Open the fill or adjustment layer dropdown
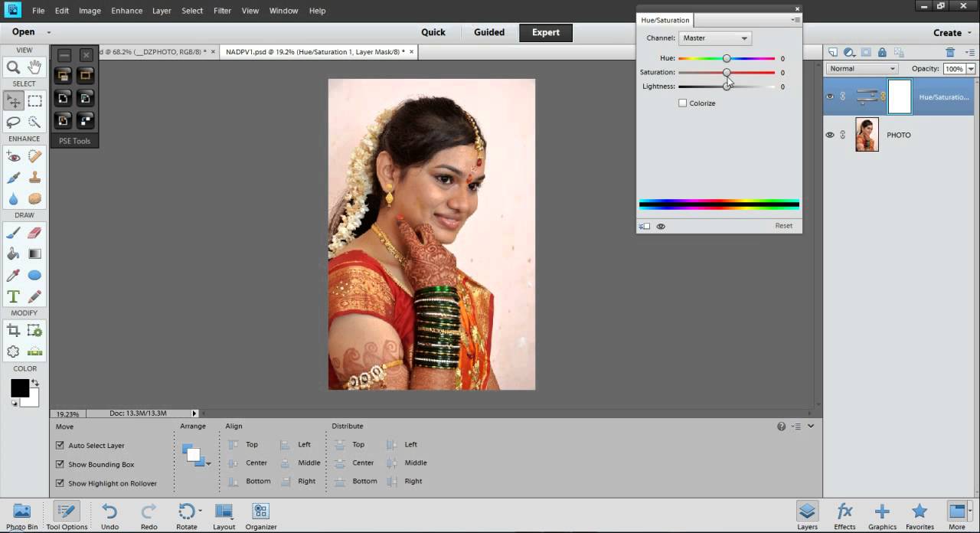 coord(850,52)
